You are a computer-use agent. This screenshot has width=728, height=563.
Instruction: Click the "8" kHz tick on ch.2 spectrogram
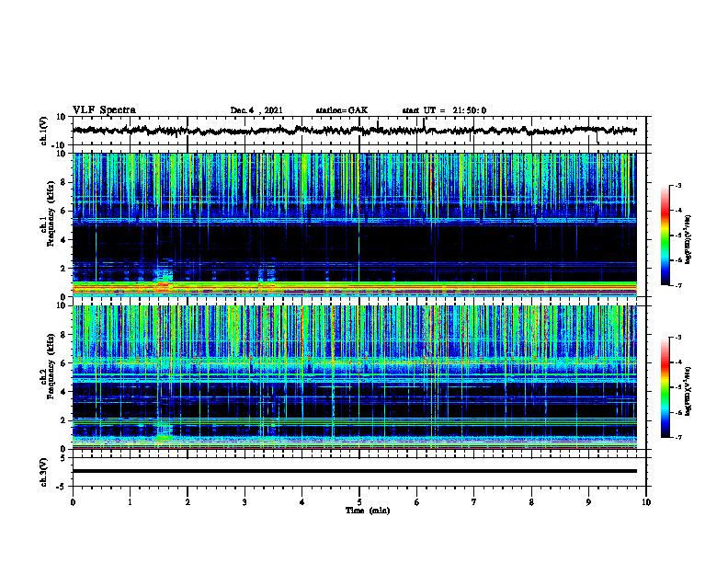tap(64, 335)
